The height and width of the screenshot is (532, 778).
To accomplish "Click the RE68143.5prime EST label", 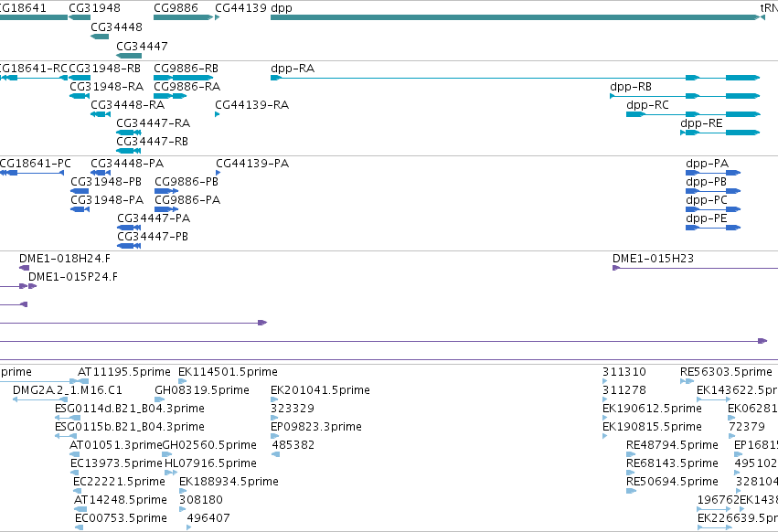I will point(672,463).
